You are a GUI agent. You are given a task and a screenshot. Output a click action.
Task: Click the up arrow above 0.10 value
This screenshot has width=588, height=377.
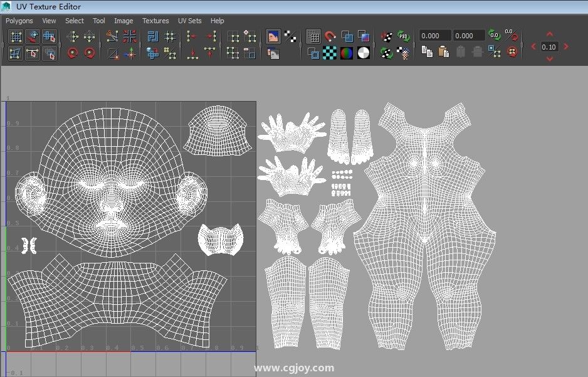[550, 35]
